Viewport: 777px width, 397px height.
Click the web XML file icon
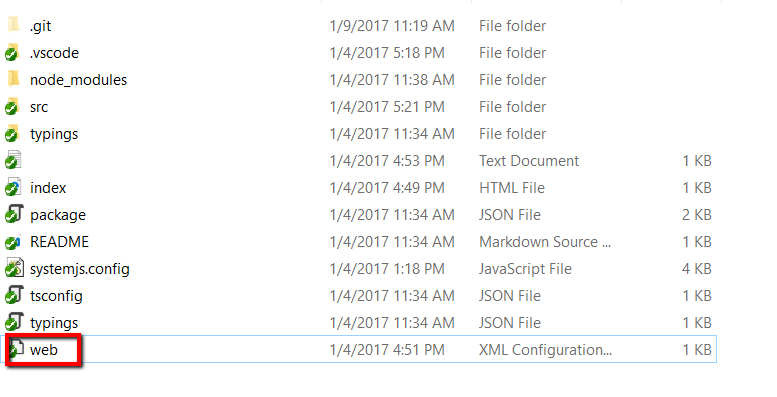point(16,349)
